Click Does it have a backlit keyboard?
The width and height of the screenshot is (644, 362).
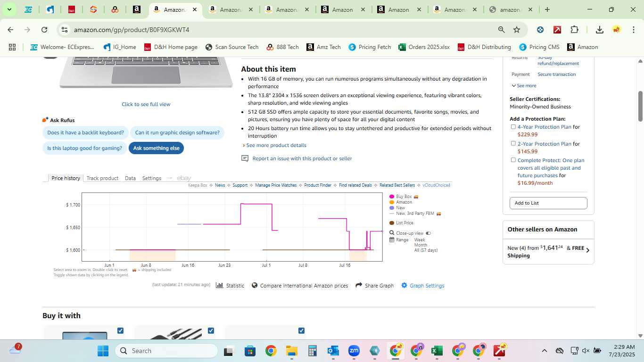point(85,132)
